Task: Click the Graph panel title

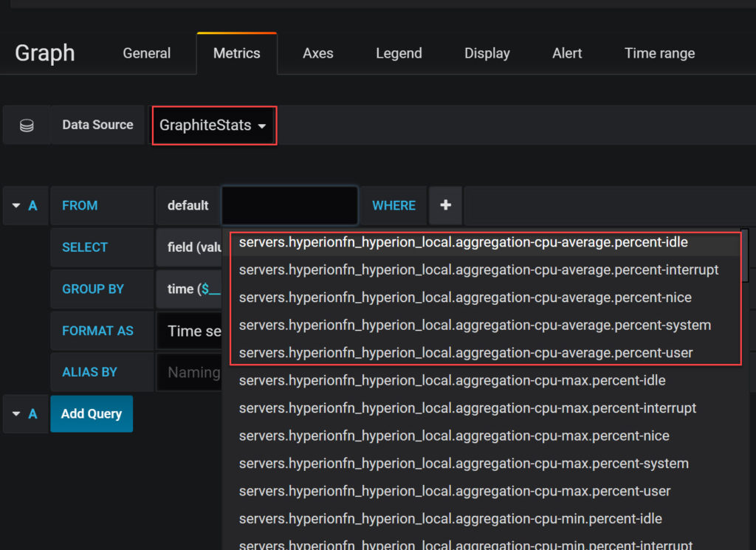Action: (45, 53)
